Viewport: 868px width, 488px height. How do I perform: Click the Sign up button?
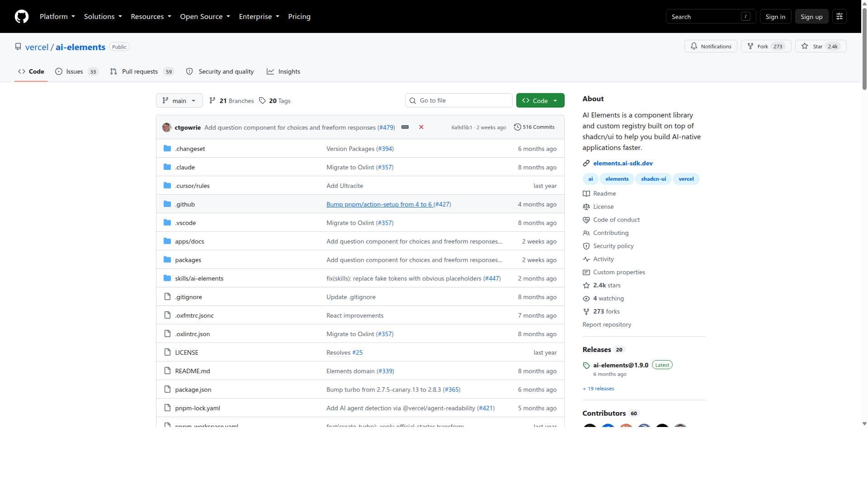tap(811, 17)
